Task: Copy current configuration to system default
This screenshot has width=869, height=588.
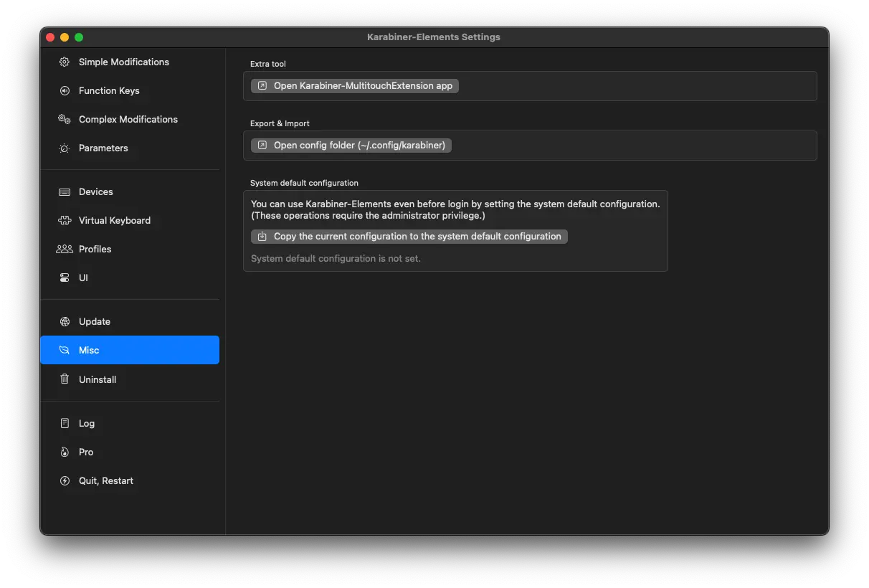Action: 409,236
